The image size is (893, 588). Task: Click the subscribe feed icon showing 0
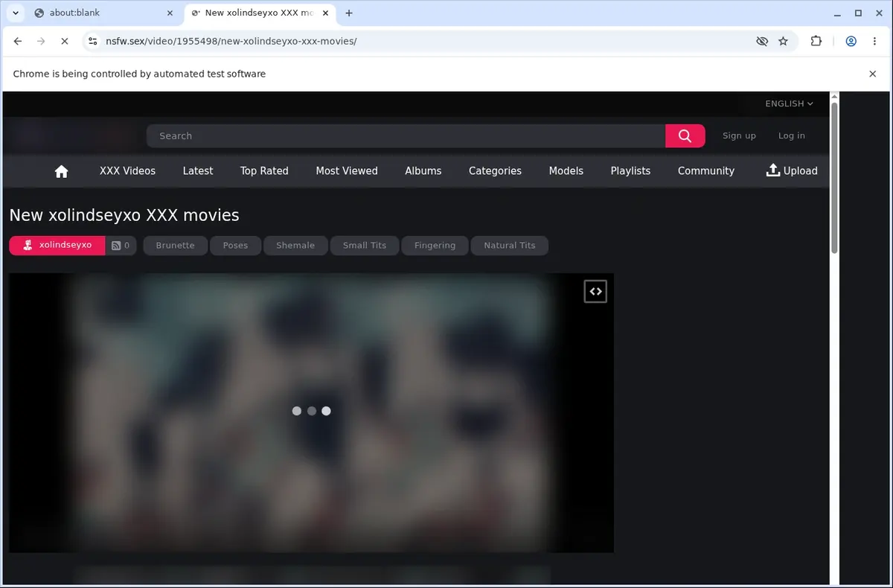tap(121, 245)
